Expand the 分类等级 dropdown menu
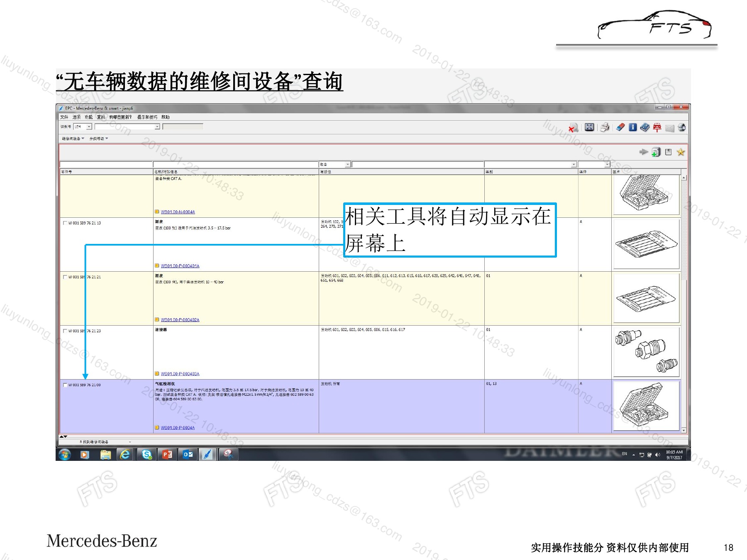 click(99, 139)
